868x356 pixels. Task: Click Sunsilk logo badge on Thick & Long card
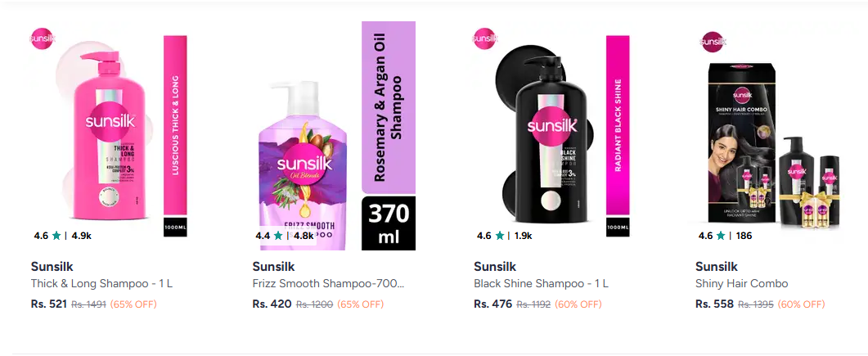click(x=42, y=38)
